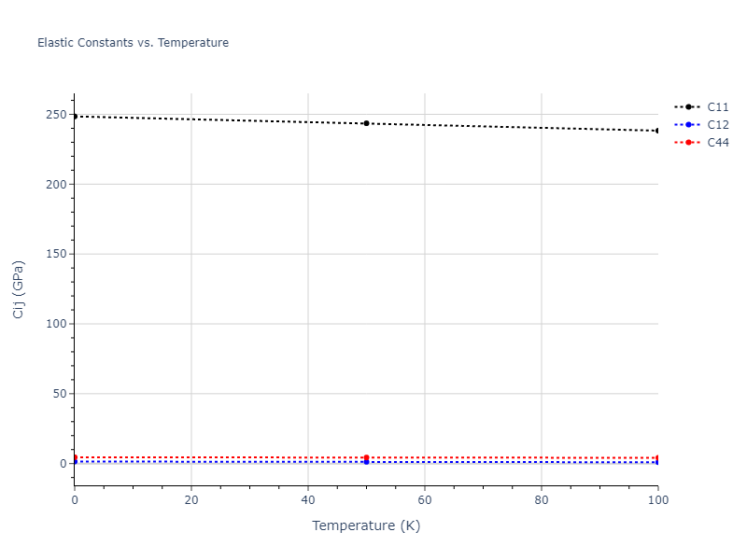Click the x-axis tick label 20
The height and width of the screenshot is (560, 747).
[191, 500]
